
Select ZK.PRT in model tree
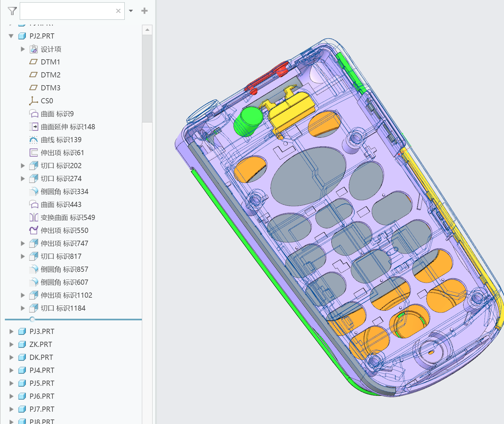[x=41, y=344]
